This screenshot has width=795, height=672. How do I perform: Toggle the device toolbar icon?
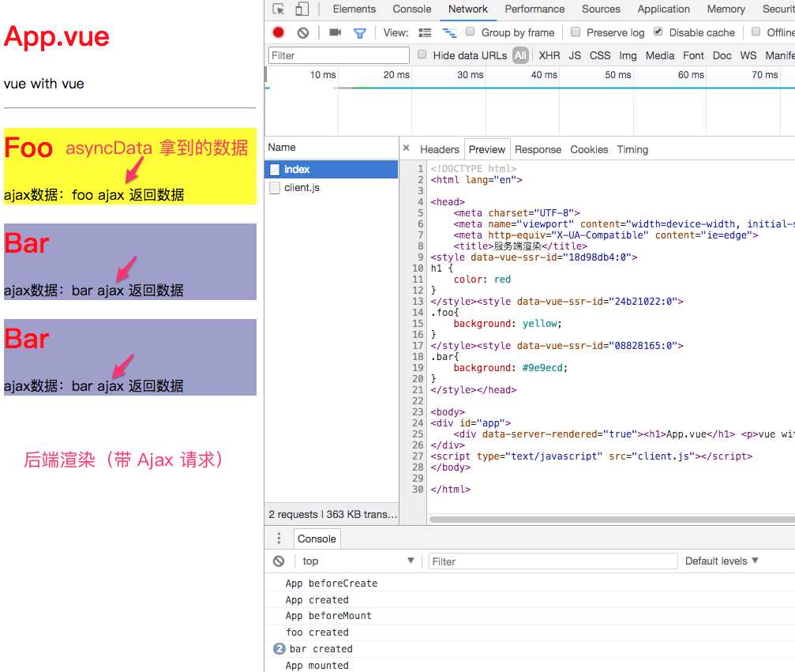(302, 9)
